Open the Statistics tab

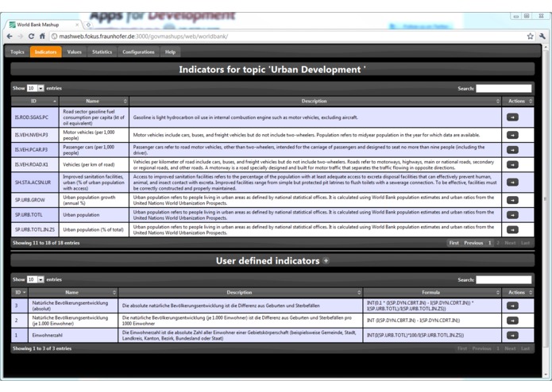click(x=102, y=52)
